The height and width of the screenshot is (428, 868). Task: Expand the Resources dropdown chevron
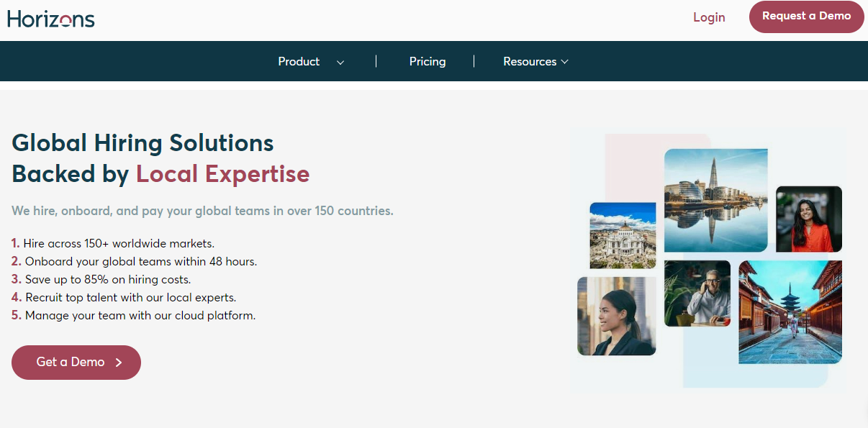(564, 62)
